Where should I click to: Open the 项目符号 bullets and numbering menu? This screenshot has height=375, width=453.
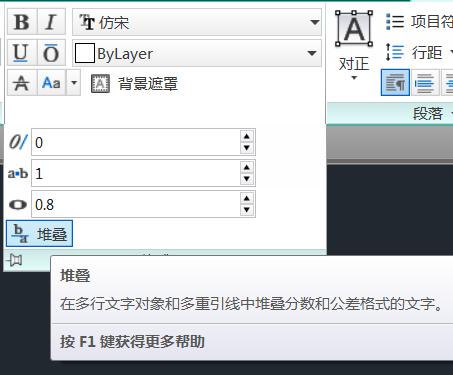[419, 22]
